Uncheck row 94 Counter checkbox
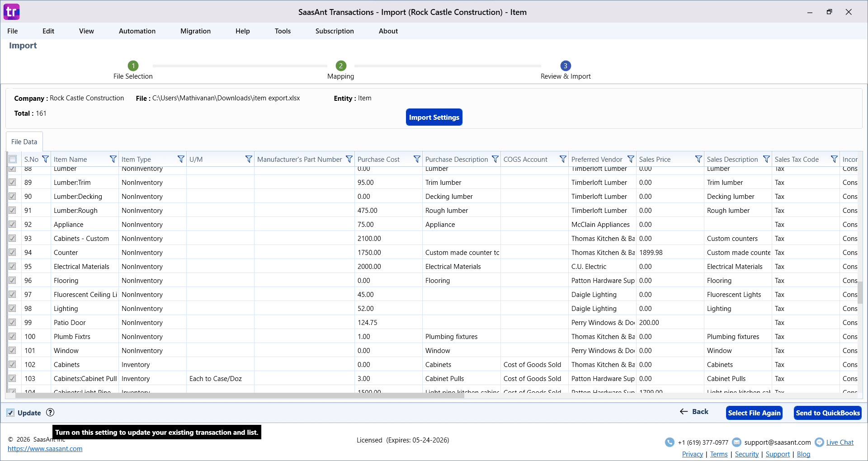The image size is (868, 461). [12, 252]
